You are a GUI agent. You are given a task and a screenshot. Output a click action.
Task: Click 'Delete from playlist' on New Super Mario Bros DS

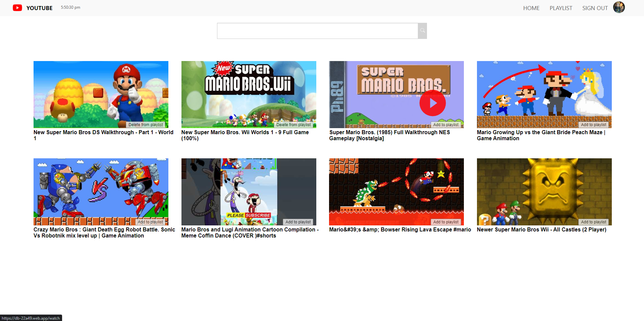[x=146, y=124]
